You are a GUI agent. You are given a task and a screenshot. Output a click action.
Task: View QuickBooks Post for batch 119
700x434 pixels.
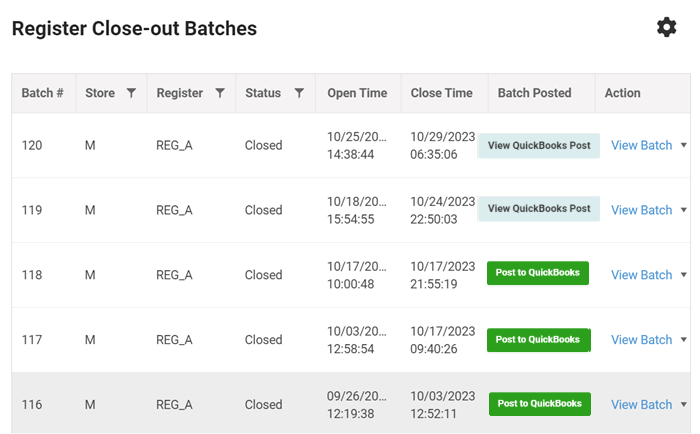[539, 209]
